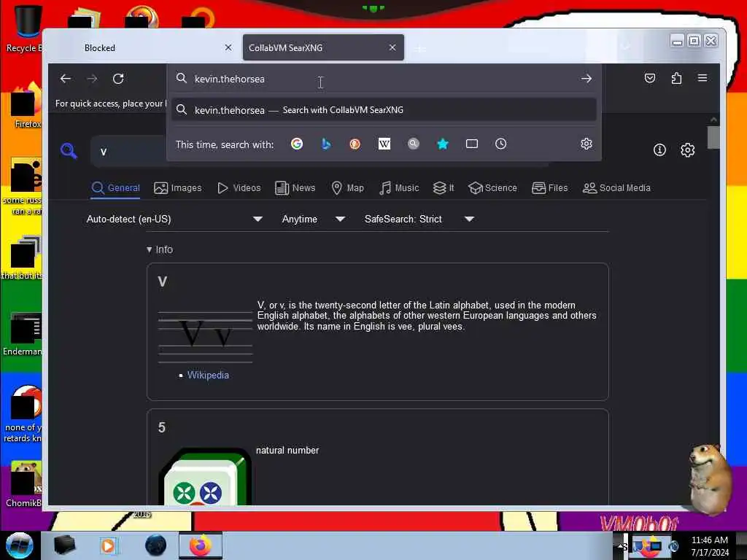Open the Windows Start button

pos(20,545)
